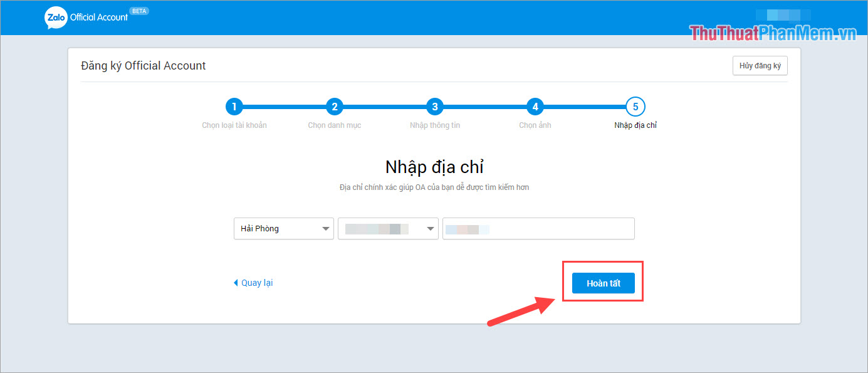868x373 pixels.
Task: Click the arrow on the Hải Phòng dropdown
Action: pos(325,228)
